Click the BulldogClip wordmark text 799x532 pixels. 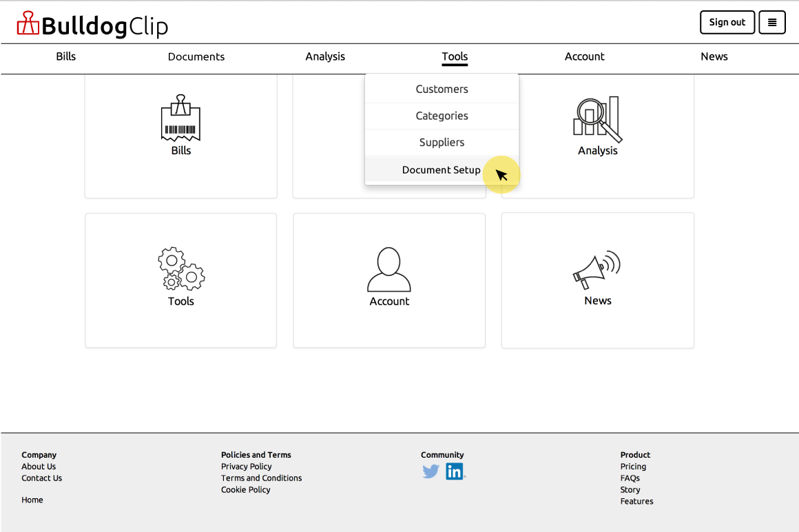click(105, 26)
